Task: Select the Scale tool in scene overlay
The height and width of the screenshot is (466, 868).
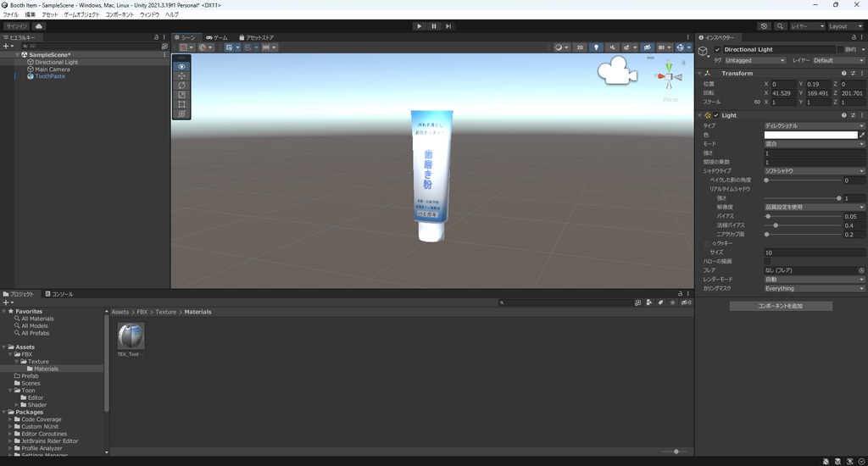Action: [181, 95]
